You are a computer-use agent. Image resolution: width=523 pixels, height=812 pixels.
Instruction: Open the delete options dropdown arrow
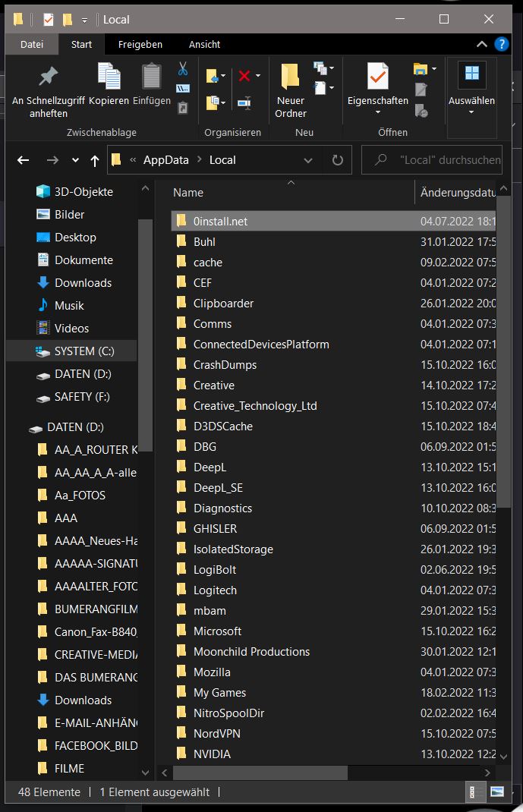point(258,76)
